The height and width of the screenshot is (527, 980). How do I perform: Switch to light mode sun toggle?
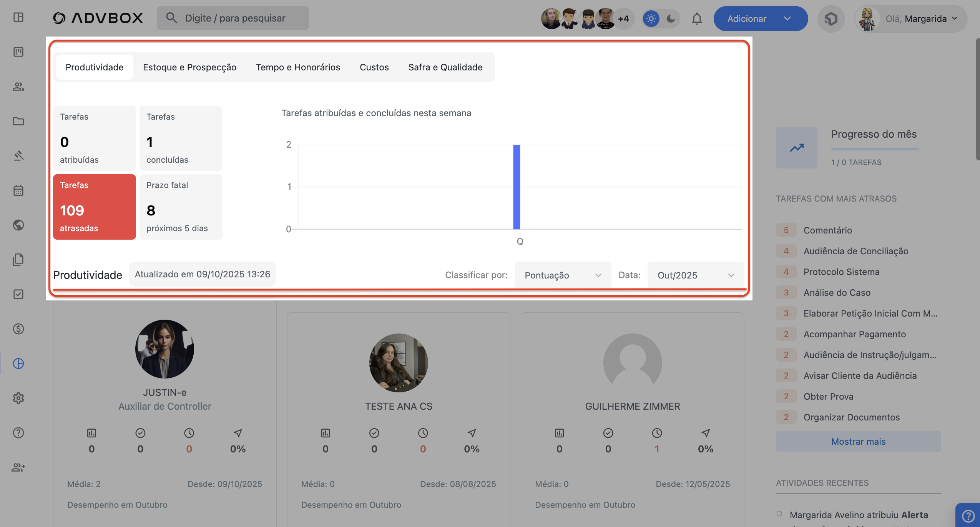(651, 18)
